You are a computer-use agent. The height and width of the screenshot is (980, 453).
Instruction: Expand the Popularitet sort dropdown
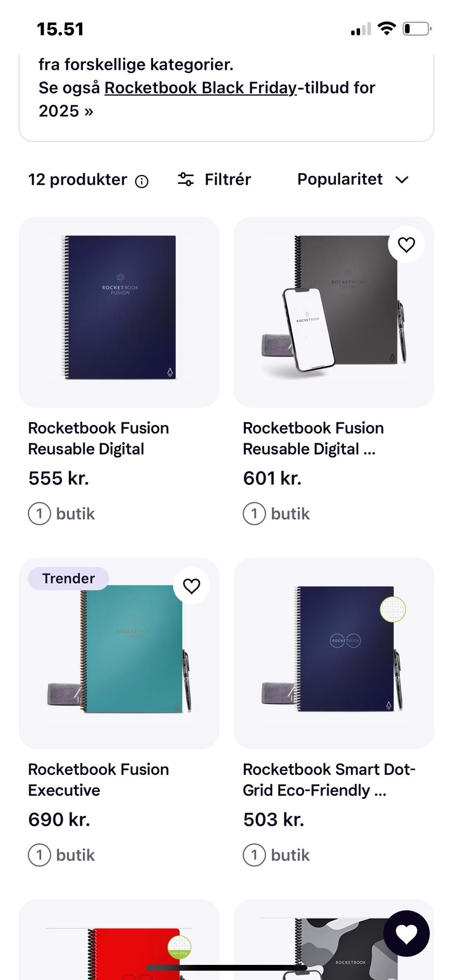click(x=353, y=179)
